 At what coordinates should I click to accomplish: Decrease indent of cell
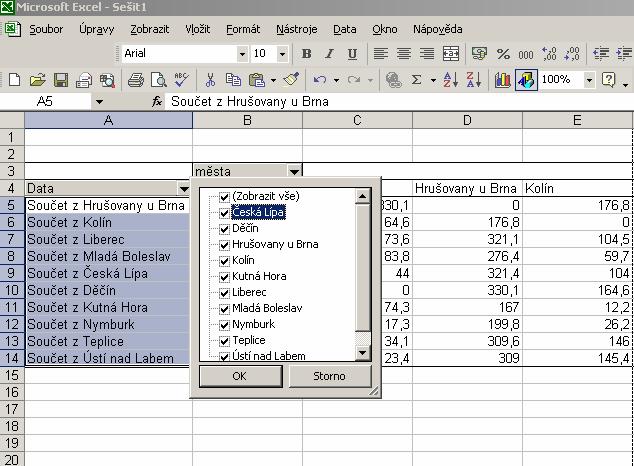pyautogui.click(x=600, y=54)
